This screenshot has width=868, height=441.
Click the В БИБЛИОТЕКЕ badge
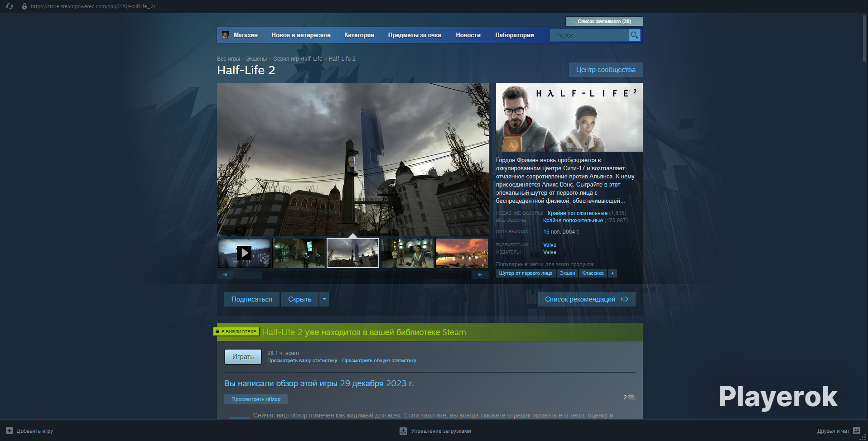tap(236, 331)
